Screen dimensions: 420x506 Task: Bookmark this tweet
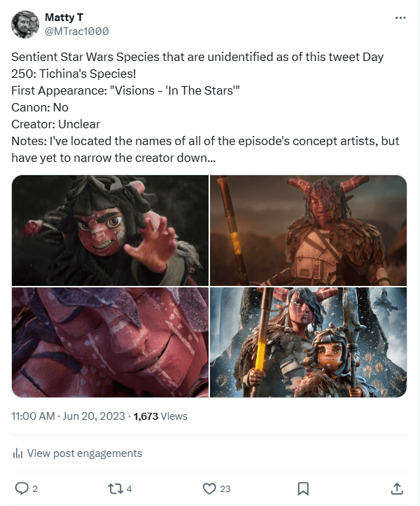coord(303,488)
